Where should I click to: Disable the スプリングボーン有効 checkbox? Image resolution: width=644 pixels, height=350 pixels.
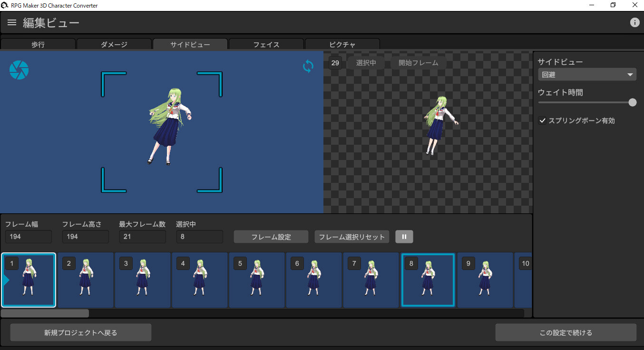[542, 120]
